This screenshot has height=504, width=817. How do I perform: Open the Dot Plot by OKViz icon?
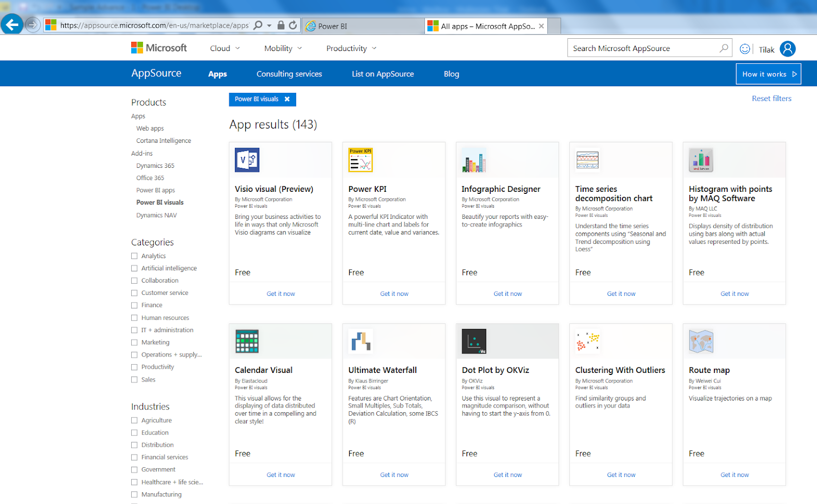point(474,341)
